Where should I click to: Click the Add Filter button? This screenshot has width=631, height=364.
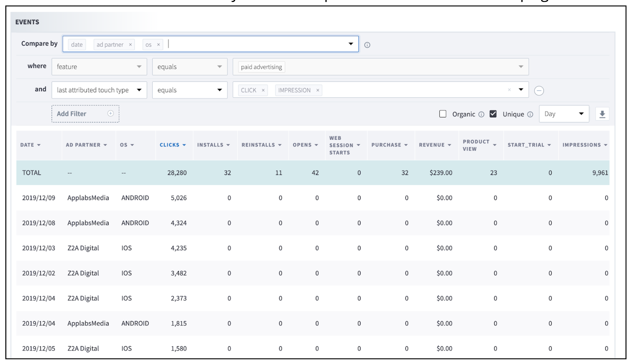coord(85,114)
